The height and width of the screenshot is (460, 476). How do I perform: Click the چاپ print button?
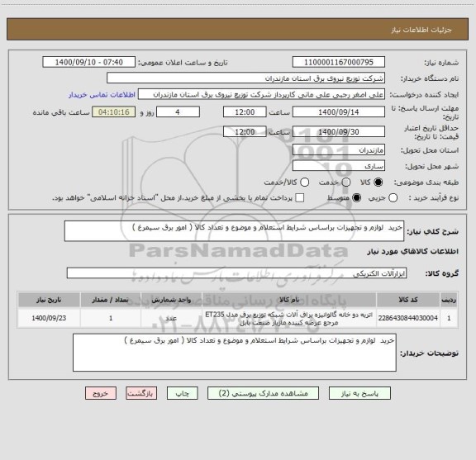pos(182,393)
